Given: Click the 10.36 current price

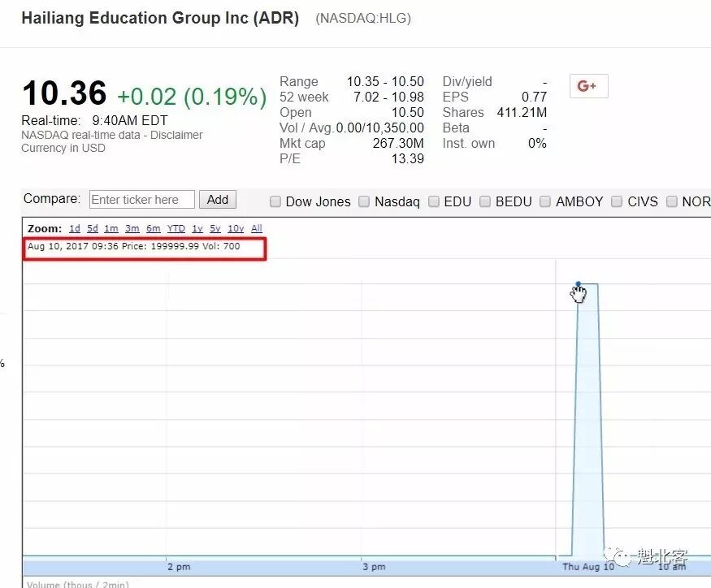Looking at the screenshot, I should (x=64, y=93).
